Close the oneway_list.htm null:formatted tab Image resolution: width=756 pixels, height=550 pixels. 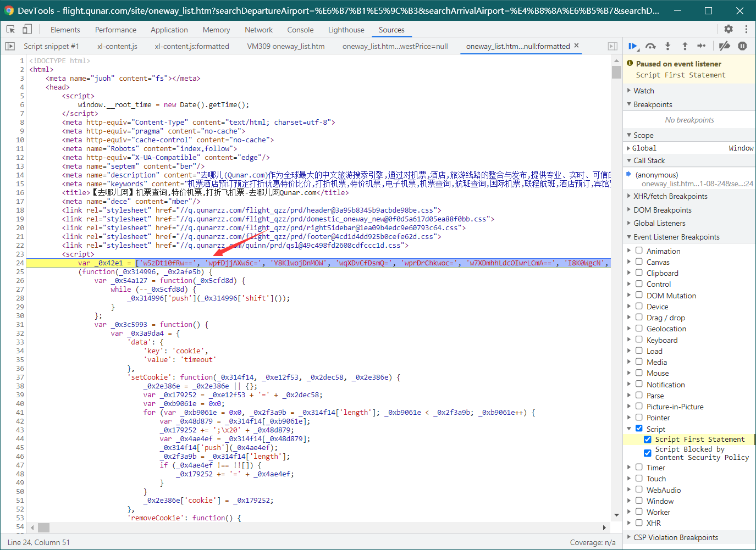click(x=576, y=46)
